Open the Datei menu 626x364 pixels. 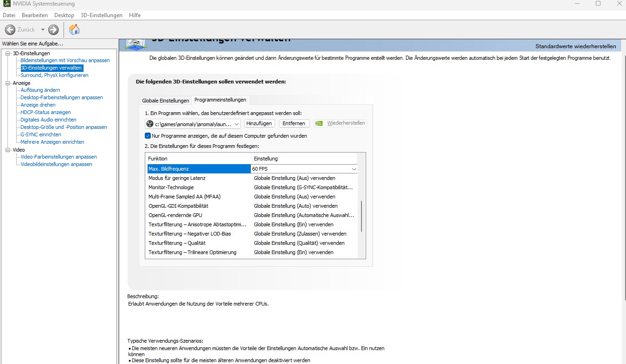9,15
